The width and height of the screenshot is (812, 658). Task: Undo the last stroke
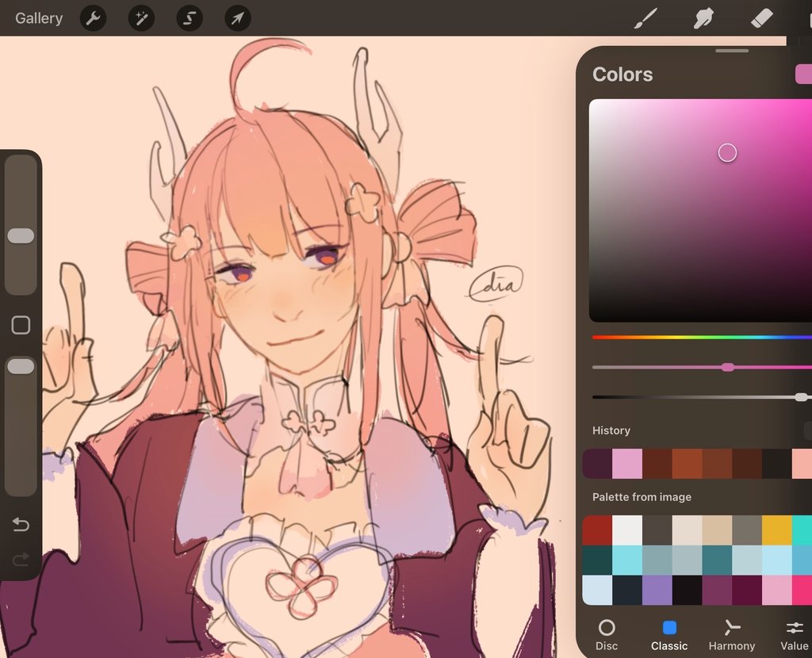(x=21, y=525)
